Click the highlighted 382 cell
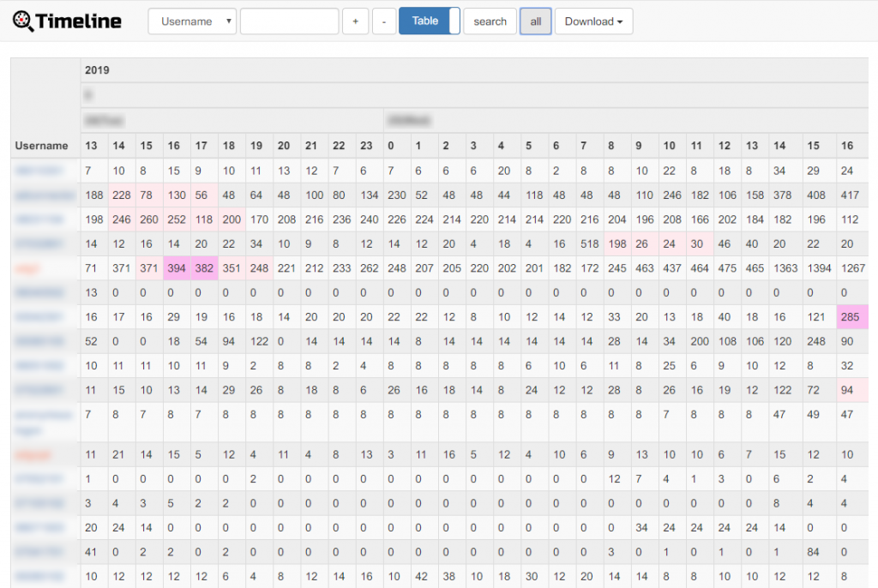This screenshot has height=588, width=878. tap(204, 268)
